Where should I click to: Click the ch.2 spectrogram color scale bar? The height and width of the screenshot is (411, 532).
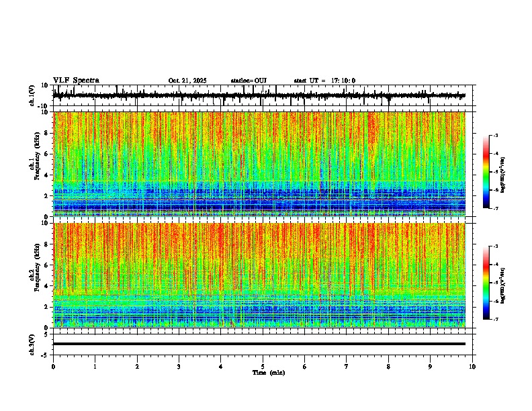(486, 283)
